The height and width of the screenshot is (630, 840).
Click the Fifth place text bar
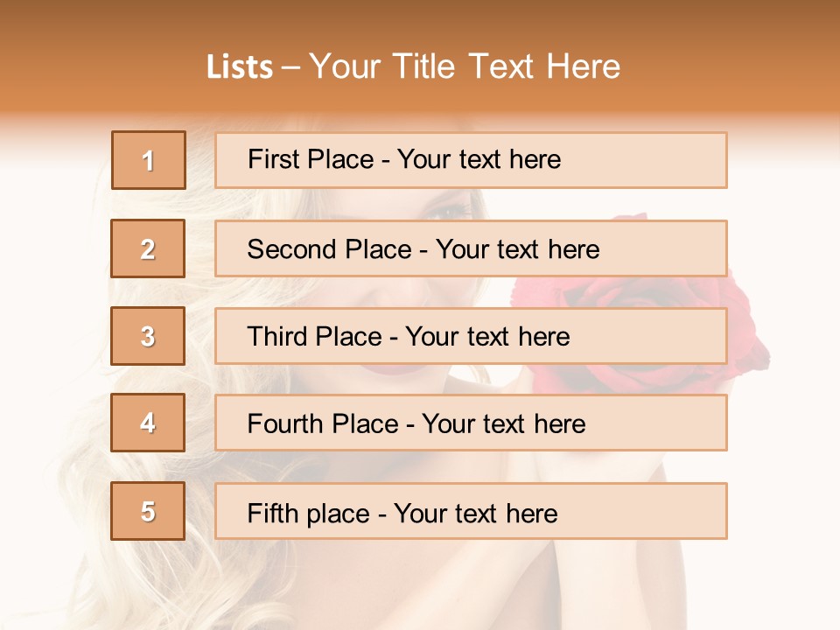coord(471,511)
